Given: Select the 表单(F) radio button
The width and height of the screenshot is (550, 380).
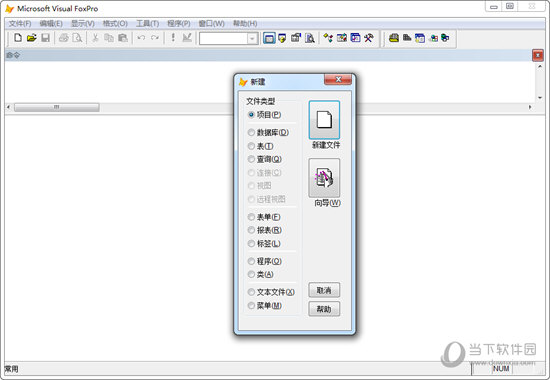Looking at the screenshot, I should coord(251,217).
